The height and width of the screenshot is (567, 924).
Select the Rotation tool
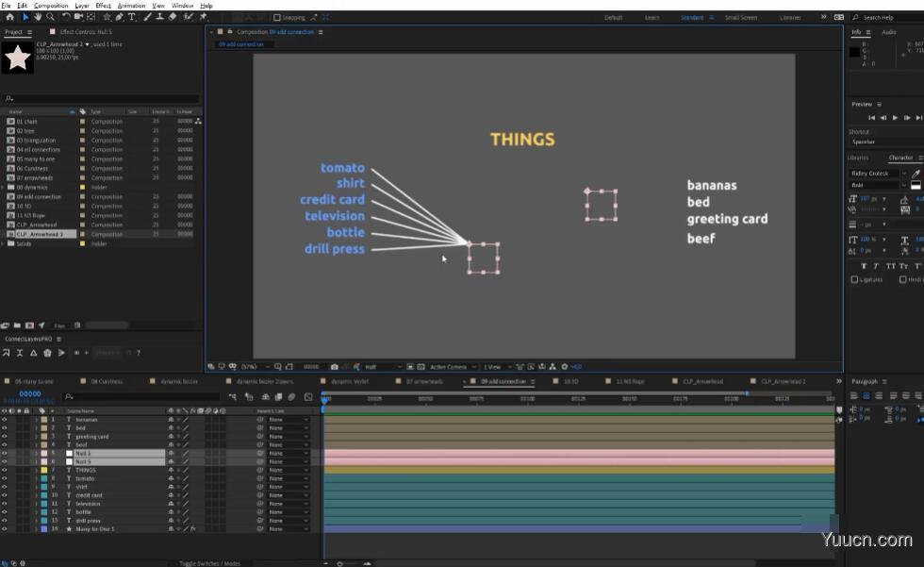click(x=66, y=17)
